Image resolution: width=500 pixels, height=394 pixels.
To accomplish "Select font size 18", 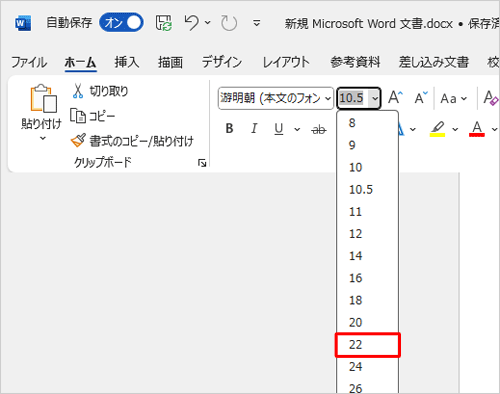I will (x=367, y=300).
